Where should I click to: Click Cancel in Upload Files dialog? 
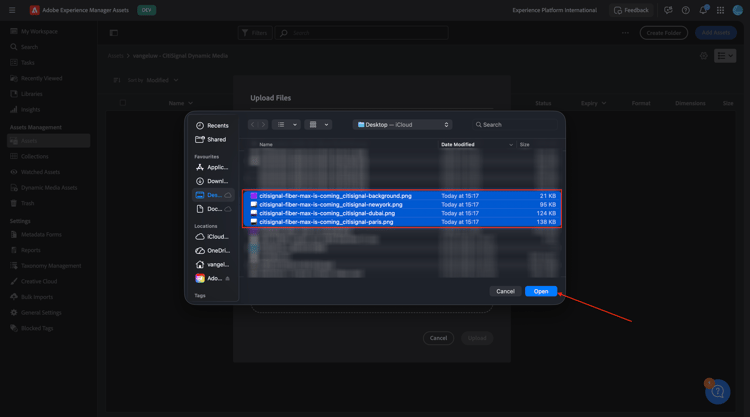tap(438, 338)
